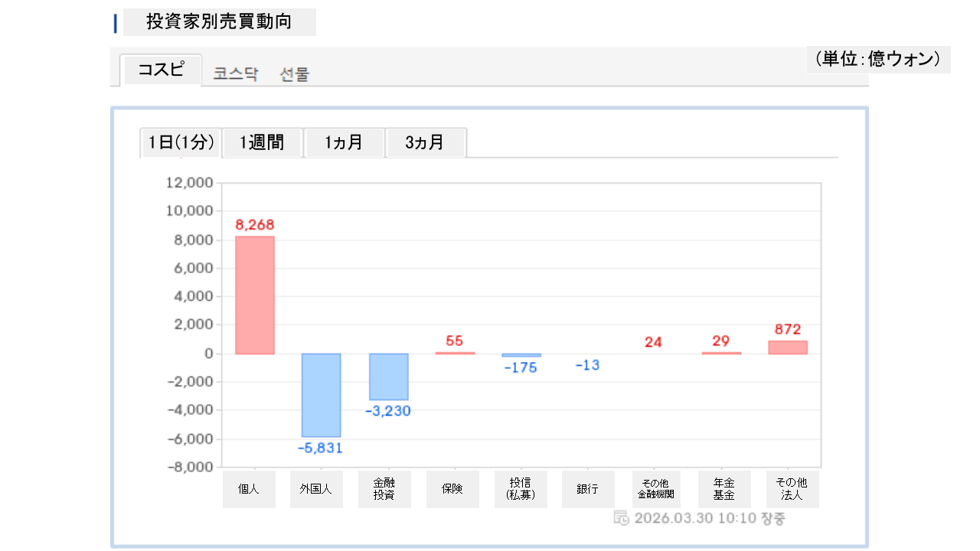Open the 선물 tab

point(295,74)
